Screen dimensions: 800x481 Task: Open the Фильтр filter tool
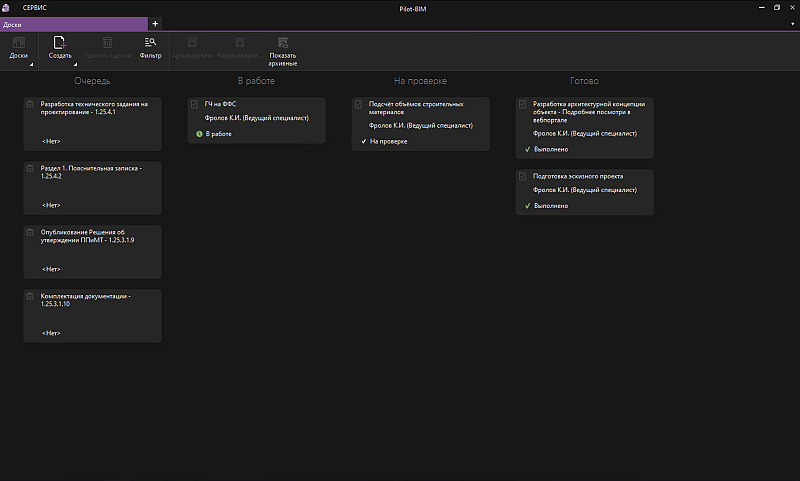pos(150,43)
